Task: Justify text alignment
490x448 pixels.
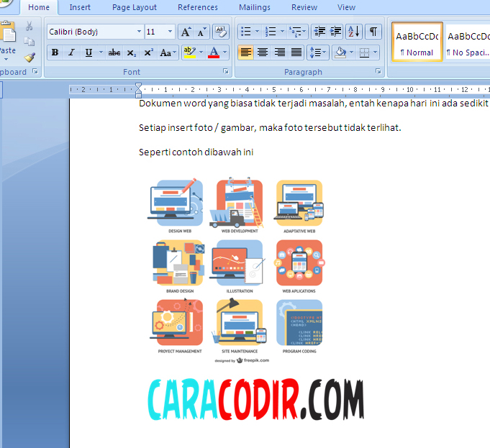Action: tap(296, 52)
